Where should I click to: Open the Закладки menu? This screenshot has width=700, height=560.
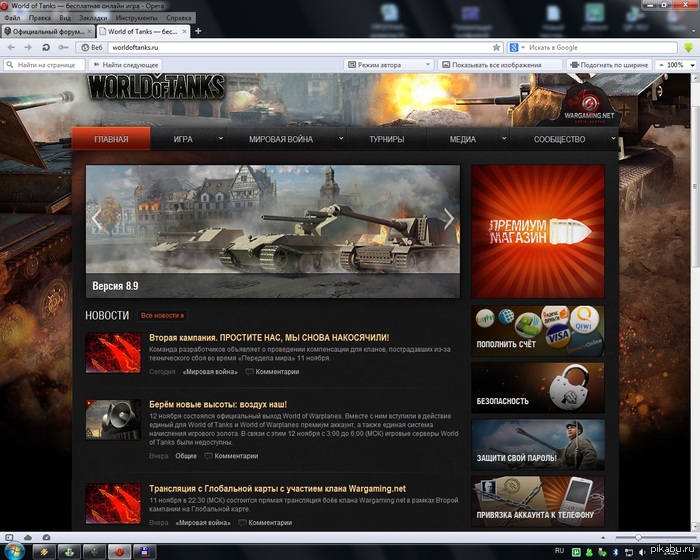[93, 18]
